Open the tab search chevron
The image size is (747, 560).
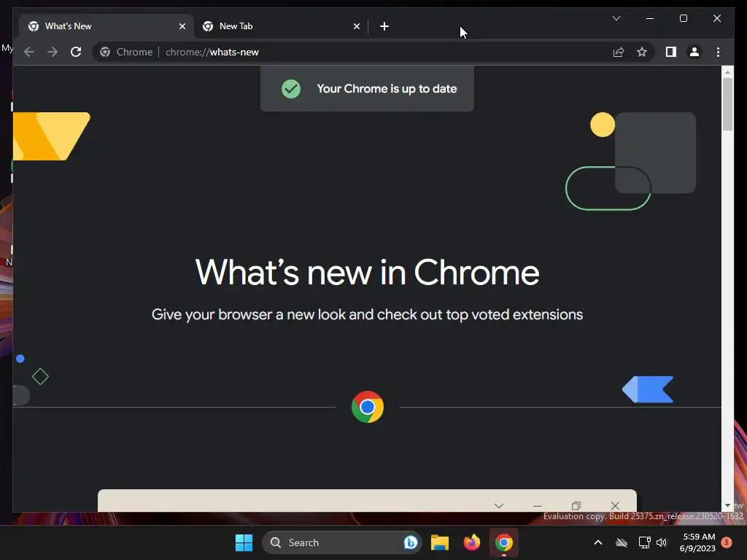click(616, 18)
